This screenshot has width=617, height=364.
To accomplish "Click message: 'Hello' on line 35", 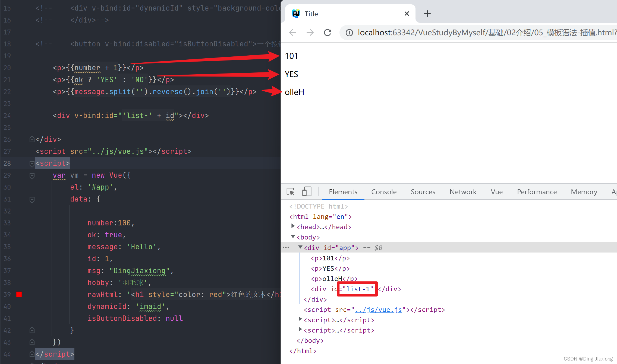I will (x=124, y=247).
